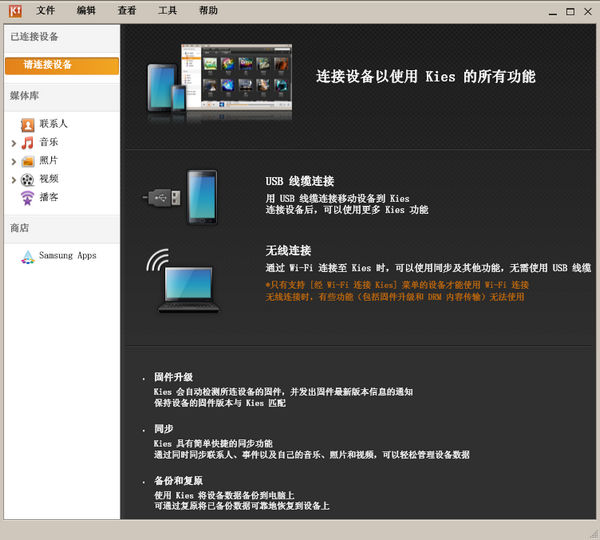The image size is (600, 540).
Task: Click the 固件升级 heading
Action: coord(173,377)
